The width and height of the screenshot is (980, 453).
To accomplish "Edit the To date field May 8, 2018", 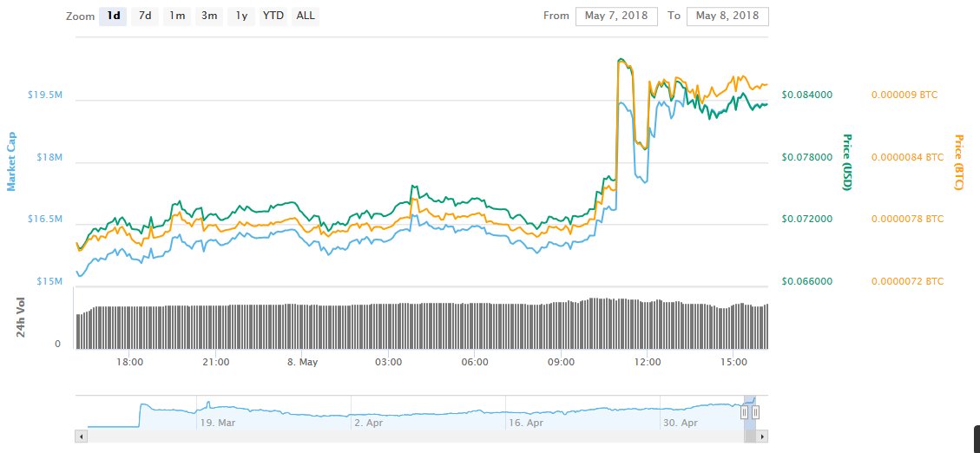I will point(727,16).
